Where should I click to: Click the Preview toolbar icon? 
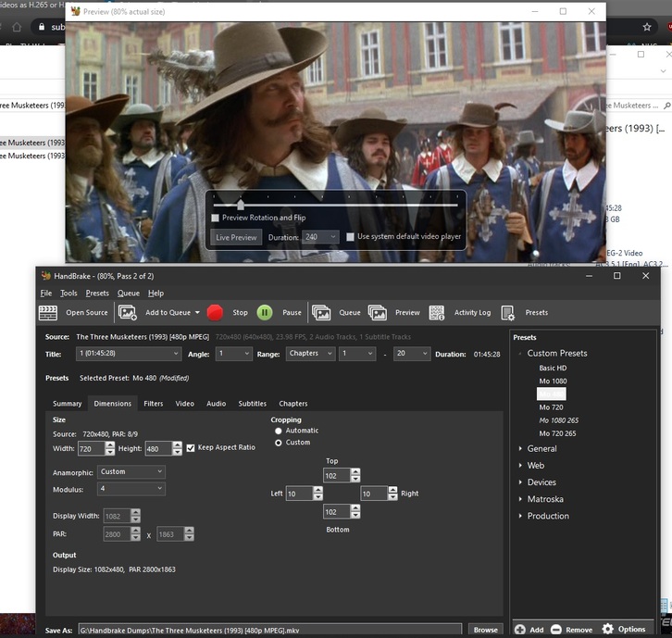click(x=378, y=313)
